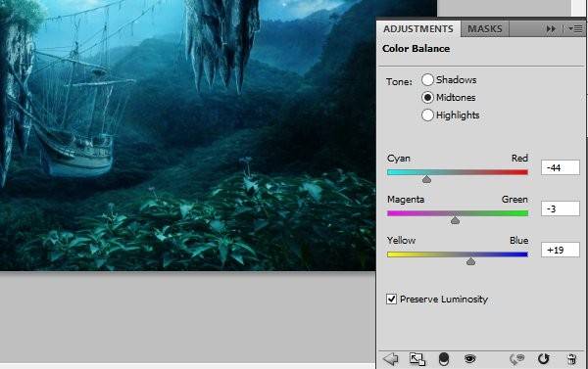Reset Color Balance to defaults icon
Viewport: 588px width, 369px height.
click(x=543, y=359)
